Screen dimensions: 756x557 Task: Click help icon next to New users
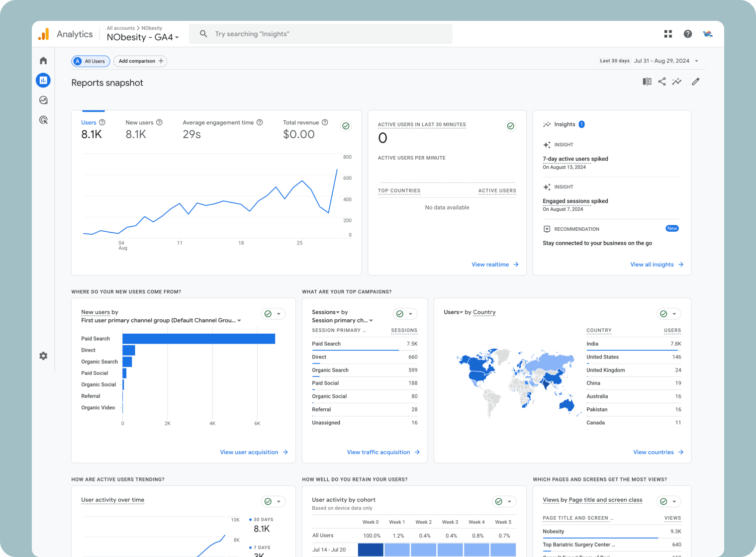(159, 122)
